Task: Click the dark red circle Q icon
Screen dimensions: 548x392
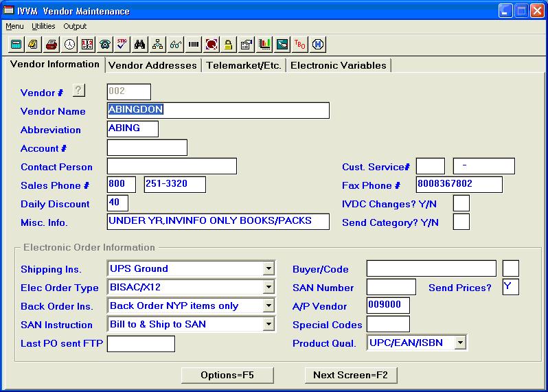Action: 211,45
